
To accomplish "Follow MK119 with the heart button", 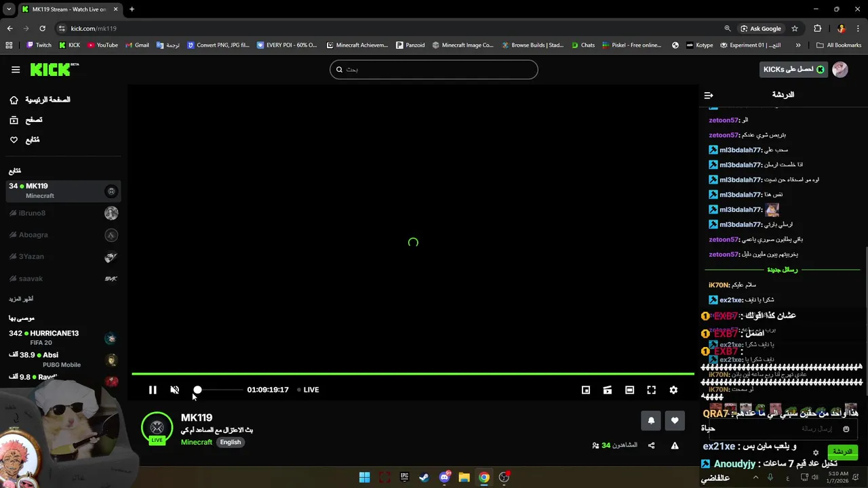I will coord(675,420).
